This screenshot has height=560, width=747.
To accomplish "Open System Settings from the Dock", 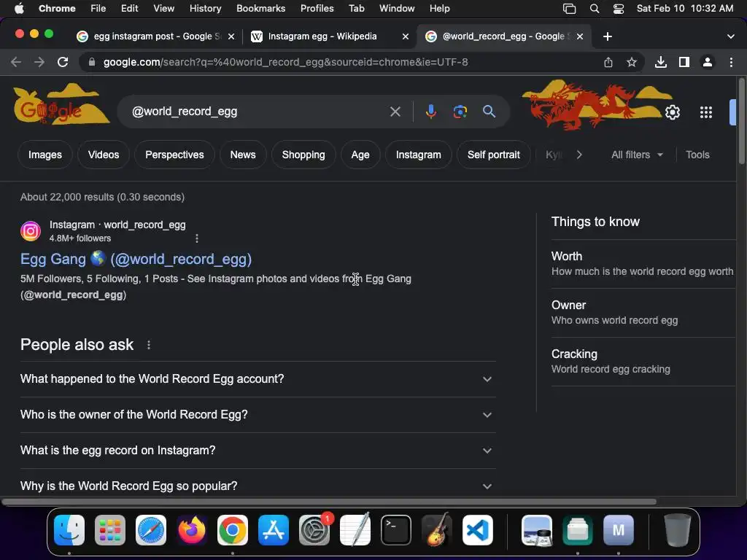I will coord(314,530).
